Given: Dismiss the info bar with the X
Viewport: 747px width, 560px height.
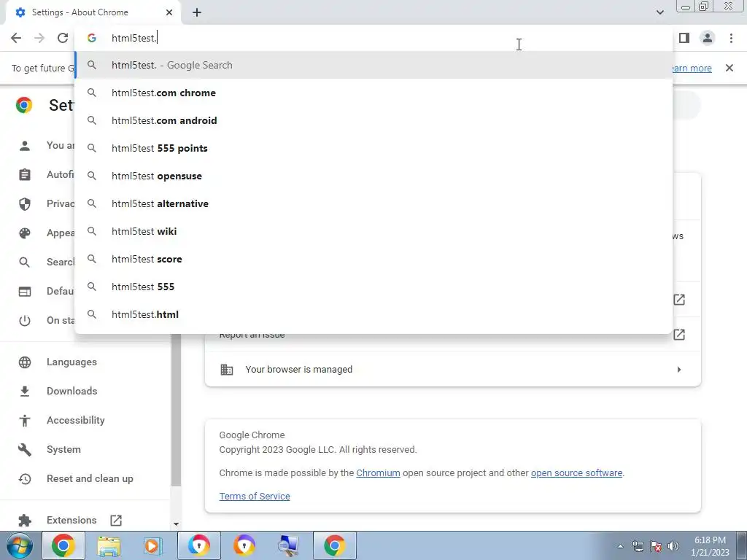Looking at the screenshot, I should 729,68.
